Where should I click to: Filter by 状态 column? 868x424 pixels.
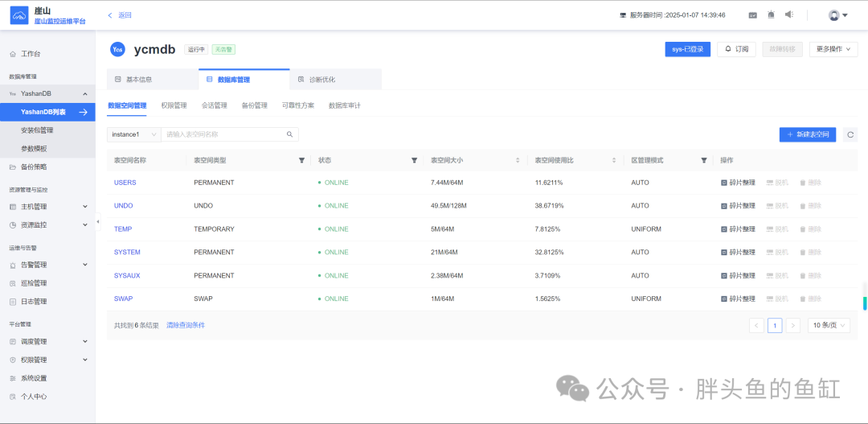[x=414, y=160]
